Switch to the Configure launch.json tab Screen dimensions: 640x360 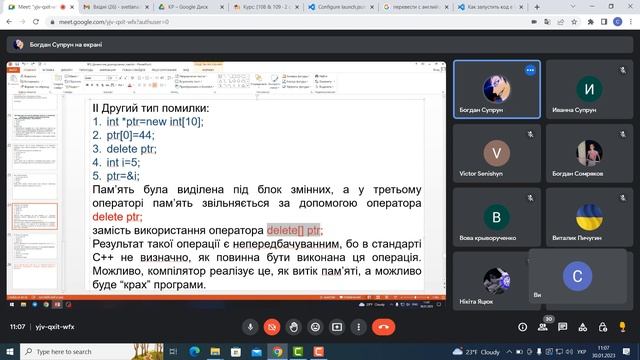341,7
